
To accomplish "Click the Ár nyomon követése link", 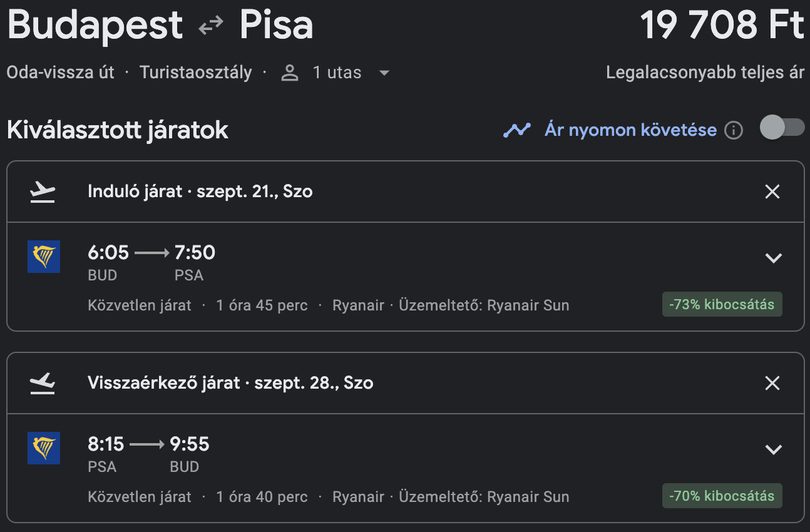I will pos(630,130).
